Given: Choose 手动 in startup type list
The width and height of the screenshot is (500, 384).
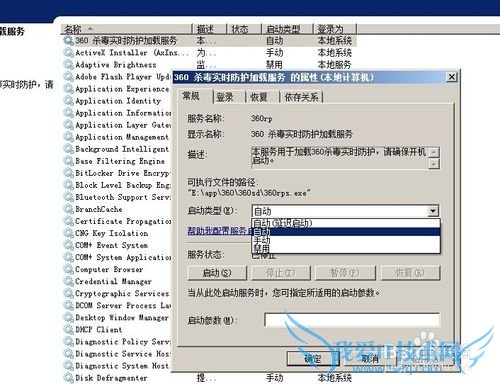Looking at the screenshot, I should pos(346,240).
